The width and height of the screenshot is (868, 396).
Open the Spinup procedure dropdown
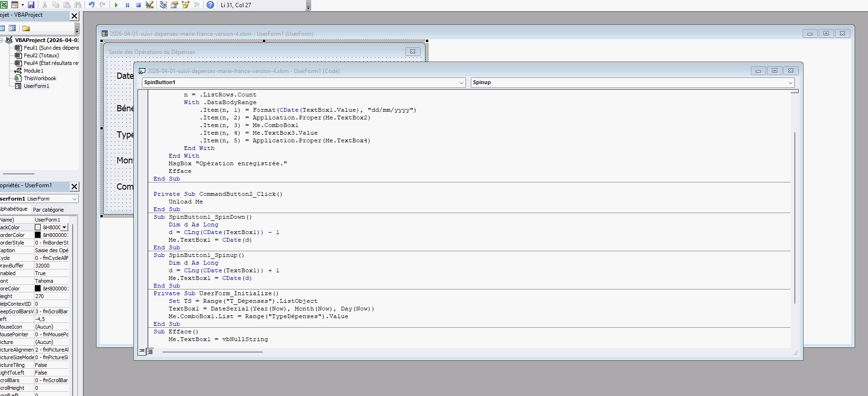(790, 83)
